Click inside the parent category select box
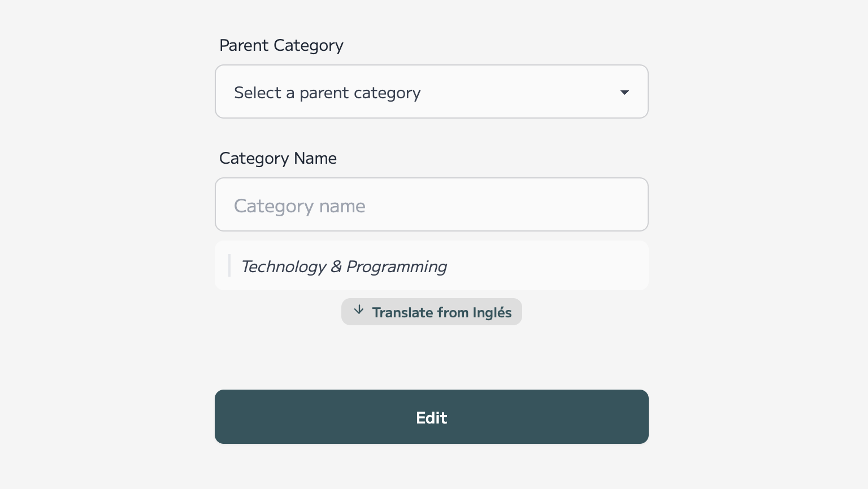 pos(432,91)
